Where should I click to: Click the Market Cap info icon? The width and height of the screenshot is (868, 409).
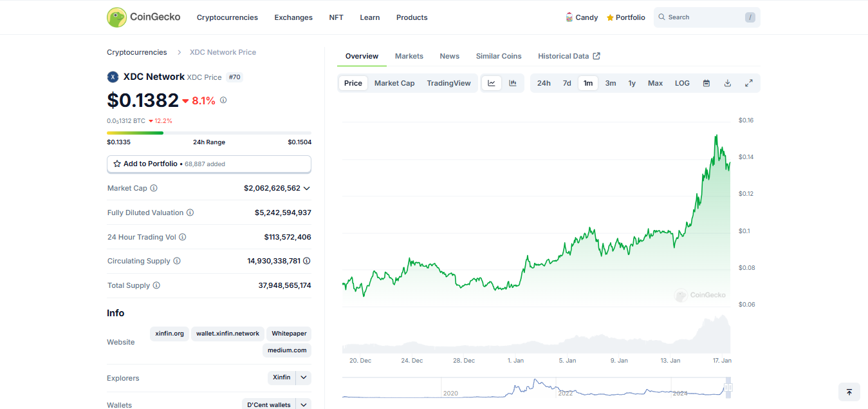(154, 188)
